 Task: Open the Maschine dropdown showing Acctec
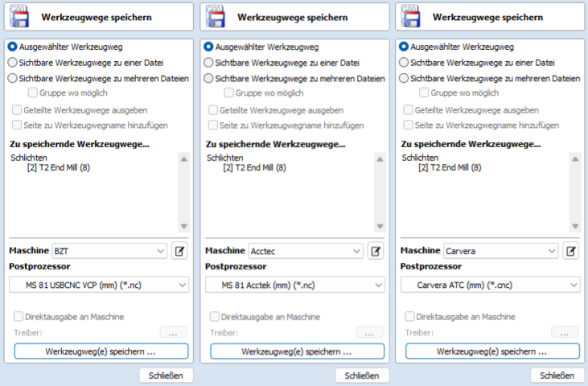coord(306,251)
